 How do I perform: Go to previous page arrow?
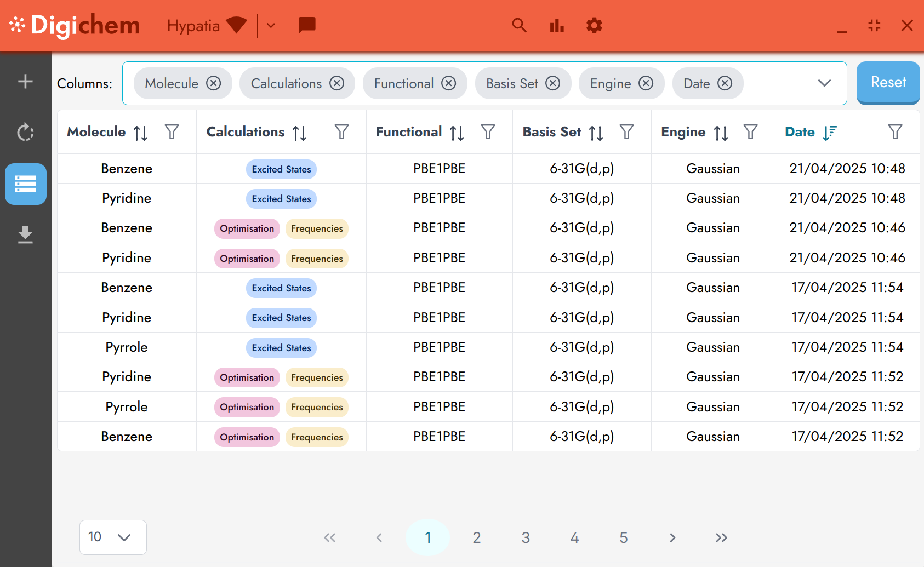point(379,537)
